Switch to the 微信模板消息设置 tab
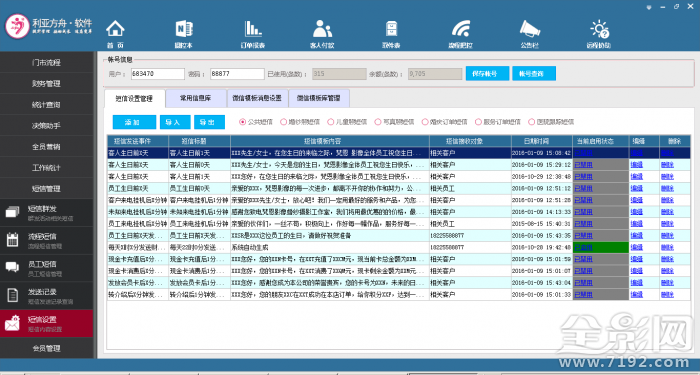The height and width of the screenshot is (375, 700). point(257,98)
